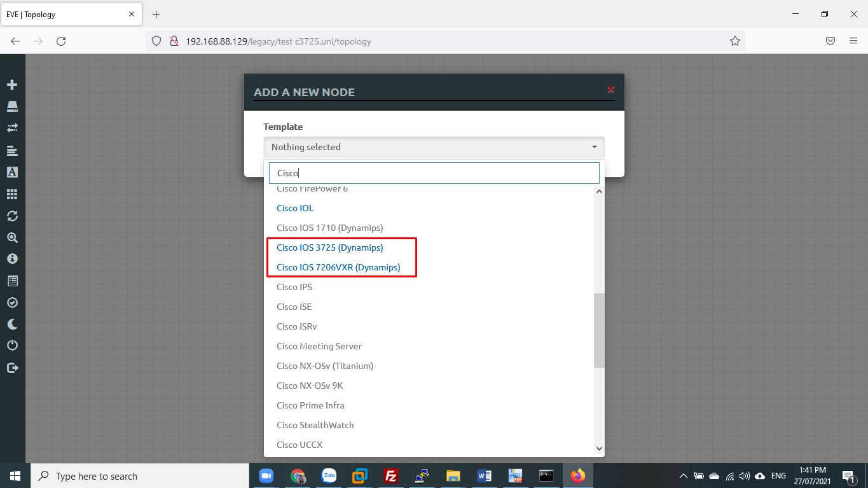Open the Networks sidebar icon
The image size is (868, 488).
point(12,128)
